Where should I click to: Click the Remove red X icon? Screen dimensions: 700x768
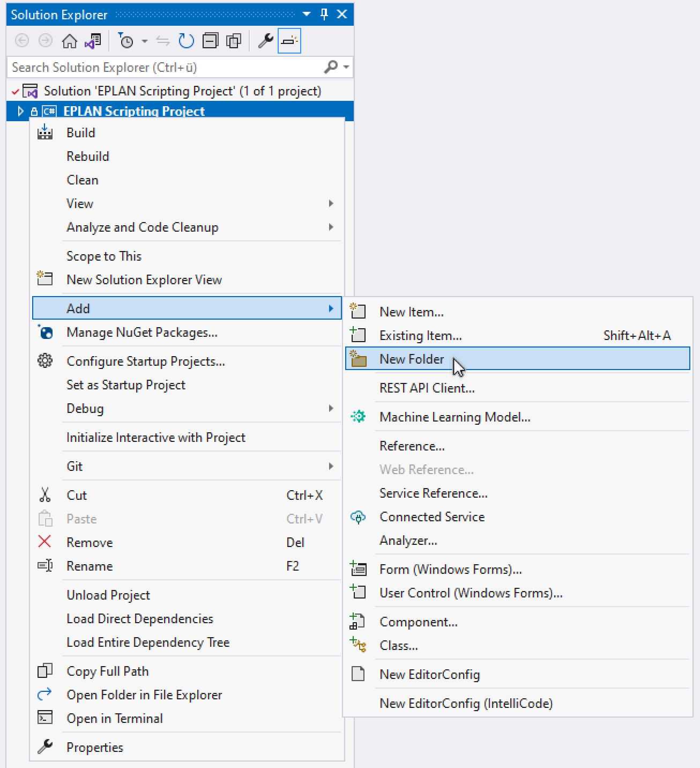point(45,542)
